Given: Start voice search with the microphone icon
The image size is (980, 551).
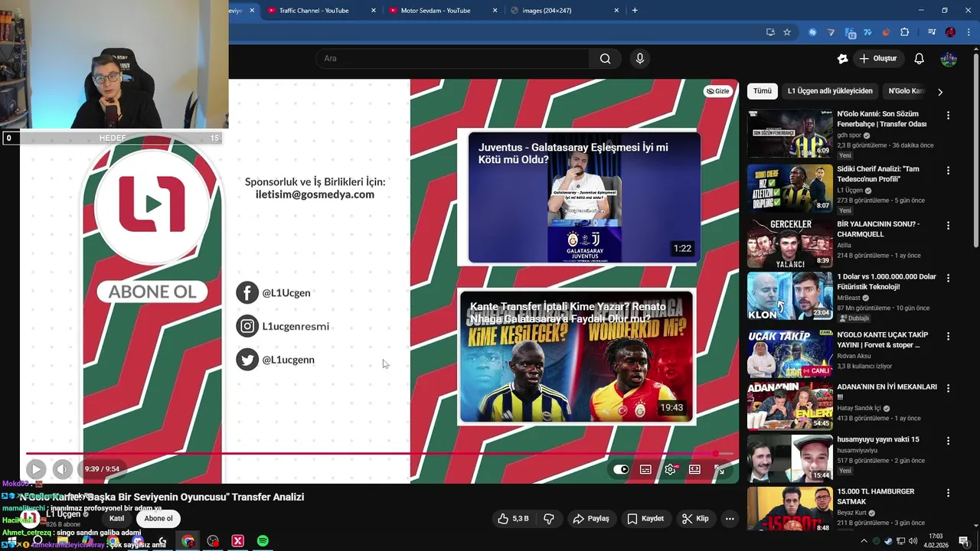Looking at the screenshot, I should click(x=640, y=59).
